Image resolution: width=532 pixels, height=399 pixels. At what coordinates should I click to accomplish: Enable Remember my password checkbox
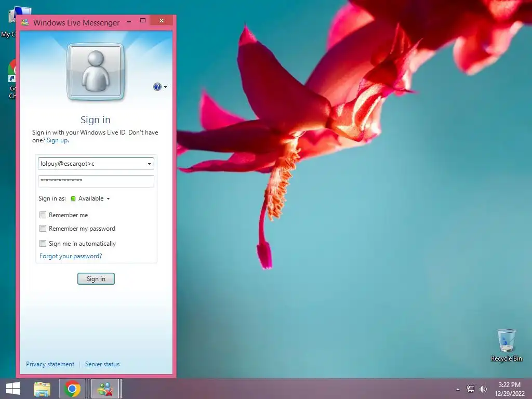point(43,229)
